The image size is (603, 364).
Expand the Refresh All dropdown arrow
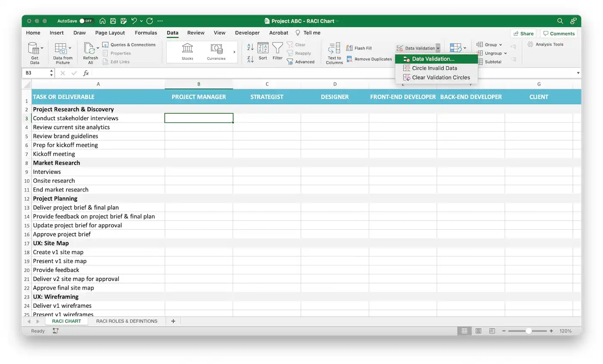coord(98,48)
